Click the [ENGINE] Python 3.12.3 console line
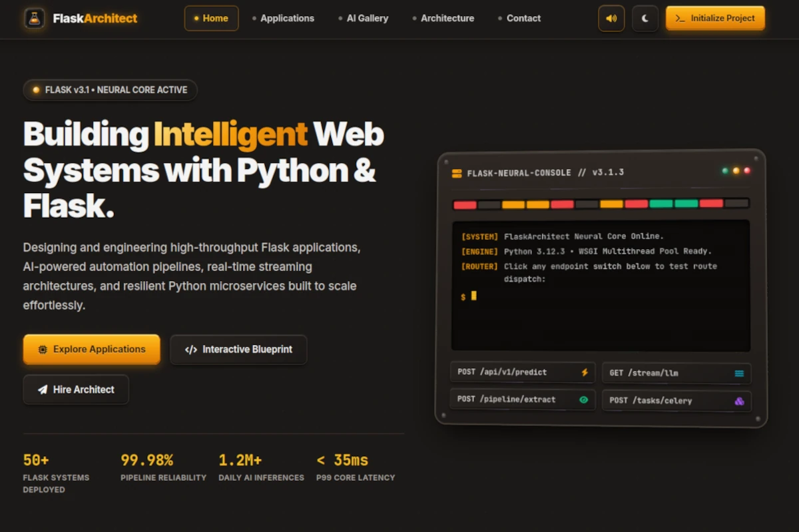Viewport: 799px width, 532px height. tap(587, 252)
